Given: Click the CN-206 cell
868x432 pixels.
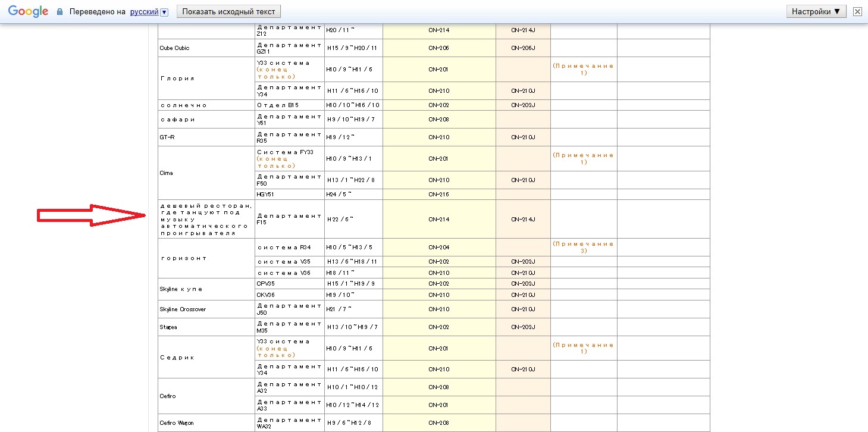Looking at the screenshot, I should click(x=439, y=48).
